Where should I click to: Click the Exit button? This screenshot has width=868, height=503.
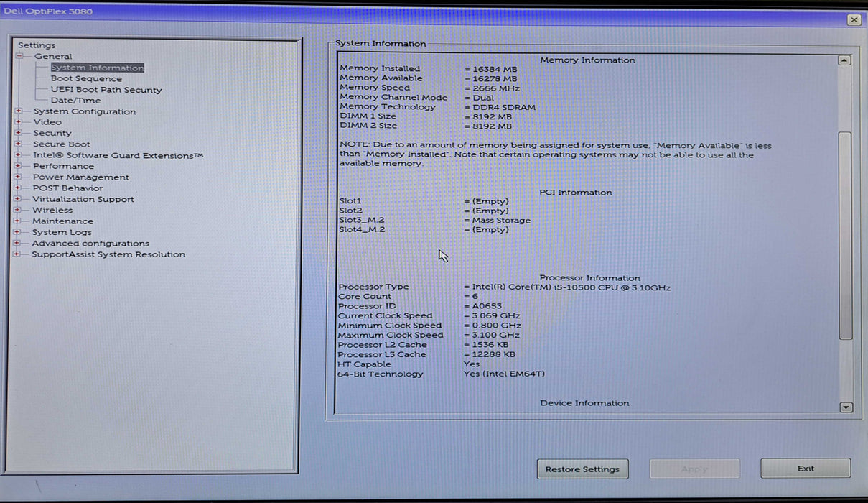(x=806, y=469)
